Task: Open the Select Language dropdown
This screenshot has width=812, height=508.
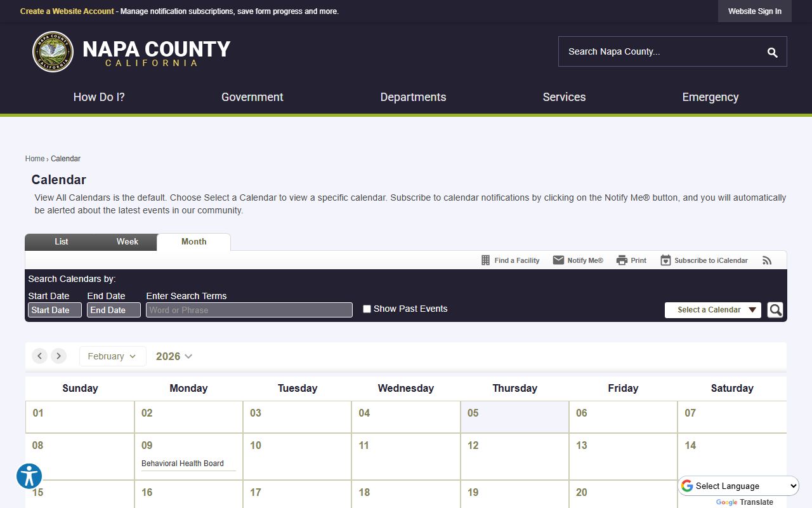Action: pos(740,486)
